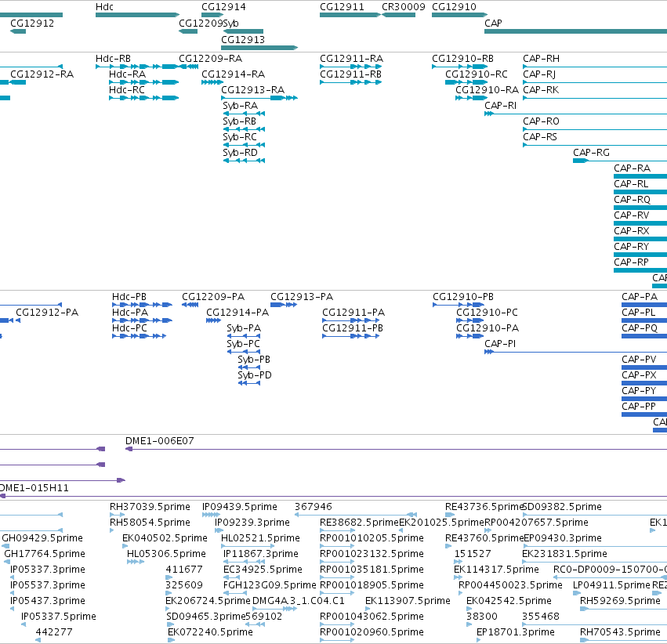The width and height of the screenshot is (667, 644).
Task: Select transcript Hdc-RA
Action: click(143, 82)
